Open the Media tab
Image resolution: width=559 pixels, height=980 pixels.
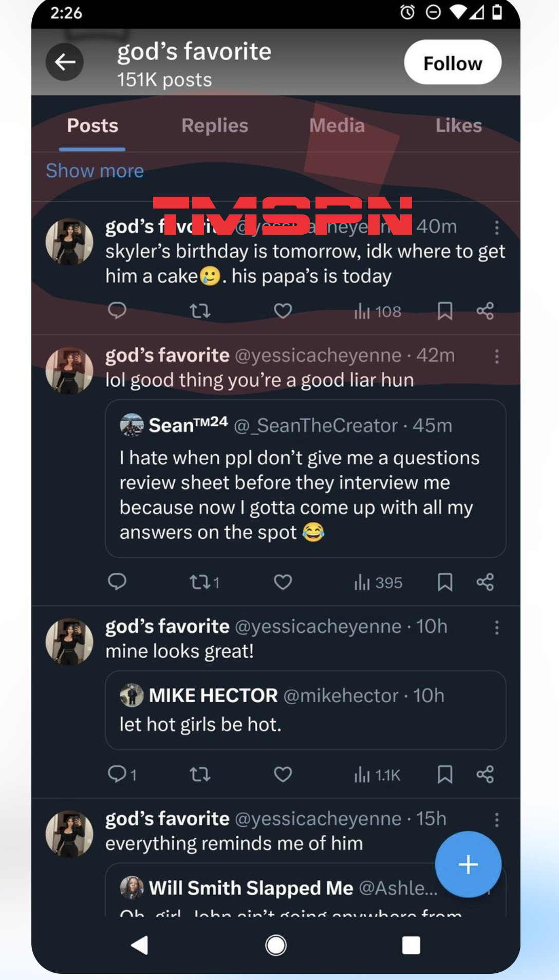click(337, 126)
